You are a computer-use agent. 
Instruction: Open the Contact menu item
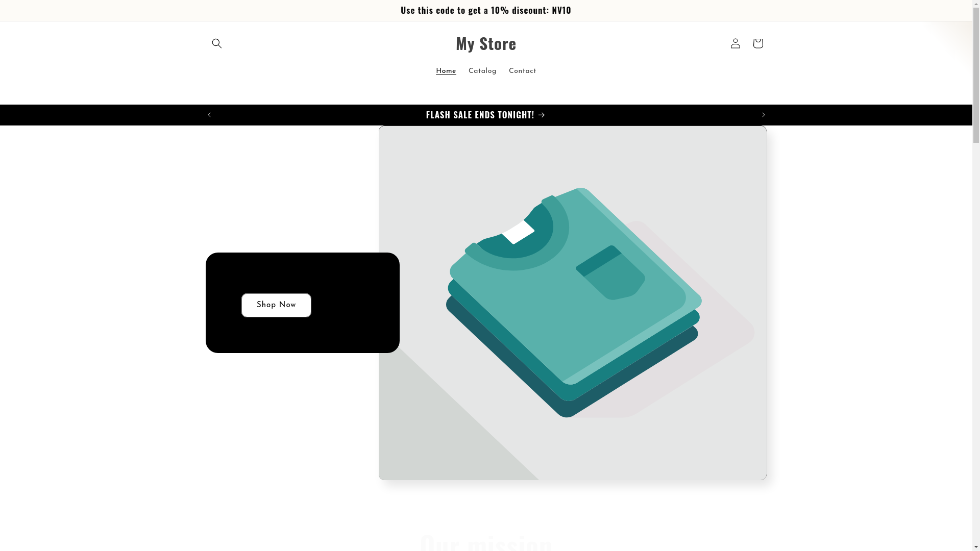click(522, 71)
